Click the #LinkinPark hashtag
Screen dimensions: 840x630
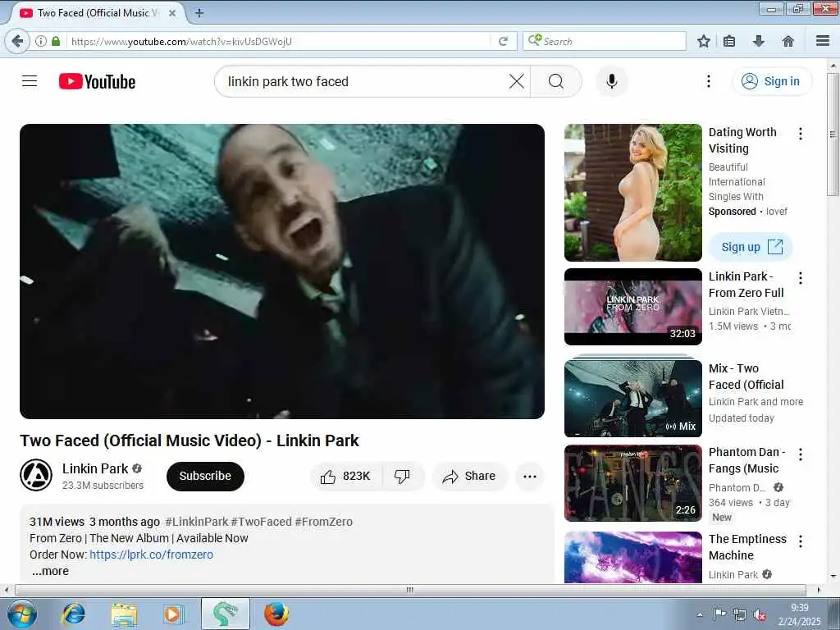coord(197,522)
